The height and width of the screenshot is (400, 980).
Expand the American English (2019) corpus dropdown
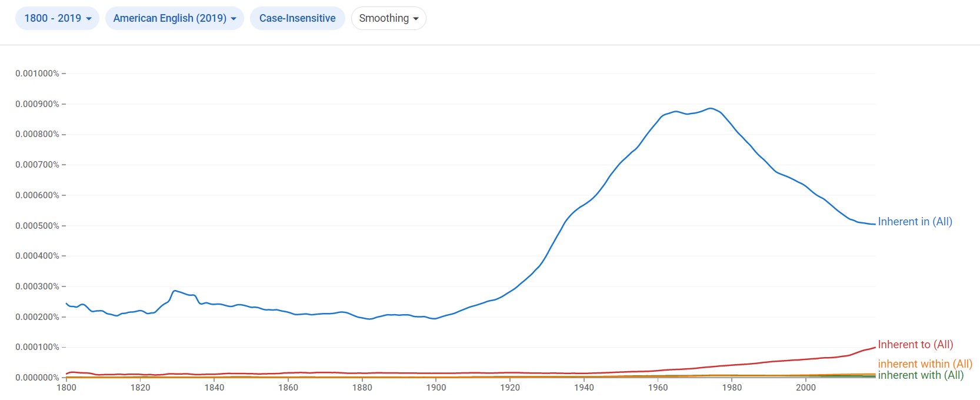[x=174, y=18]
